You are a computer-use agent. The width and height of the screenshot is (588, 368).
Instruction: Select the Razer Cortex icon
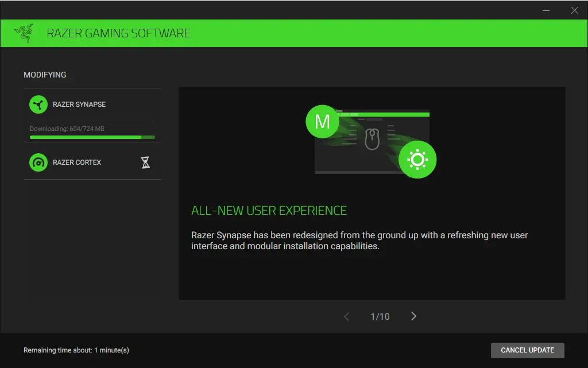[38, 162]
